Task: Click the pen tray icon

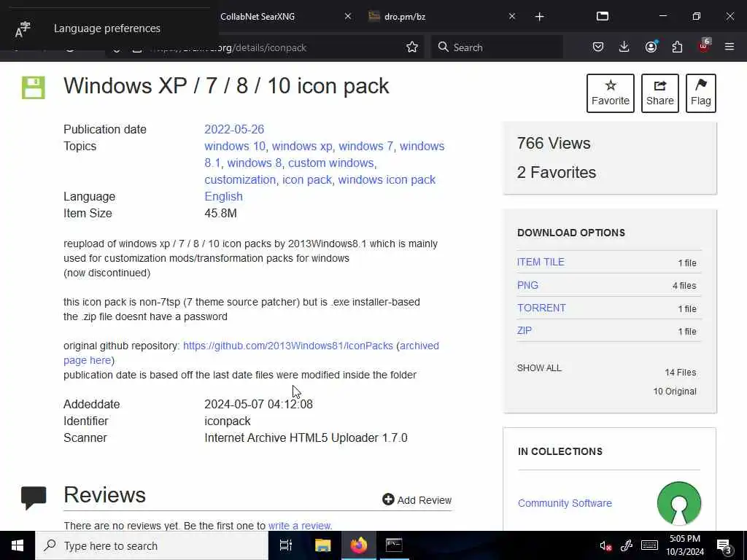Action: click(627, 545)
